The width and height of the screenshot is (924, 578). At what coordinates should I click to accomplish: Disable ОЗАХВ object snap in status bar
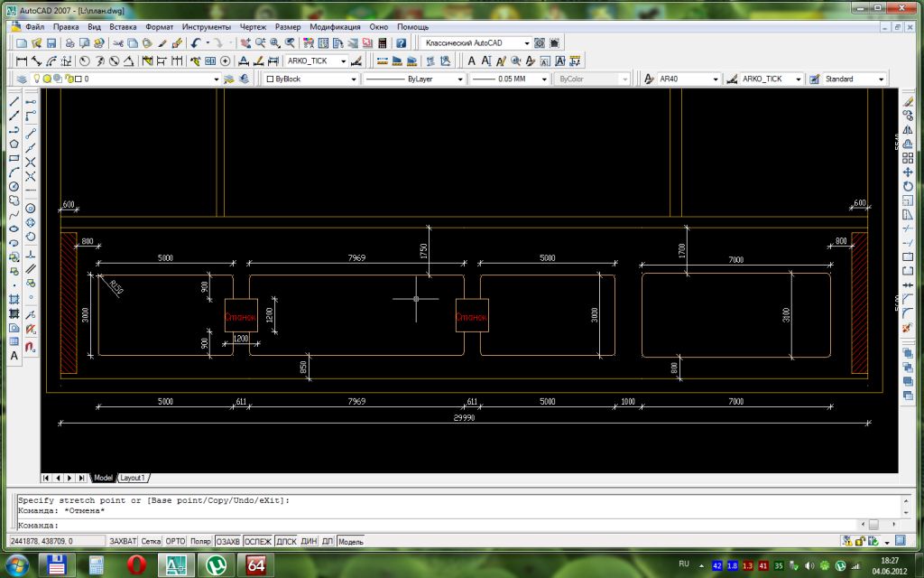click(x=228, y=542)
